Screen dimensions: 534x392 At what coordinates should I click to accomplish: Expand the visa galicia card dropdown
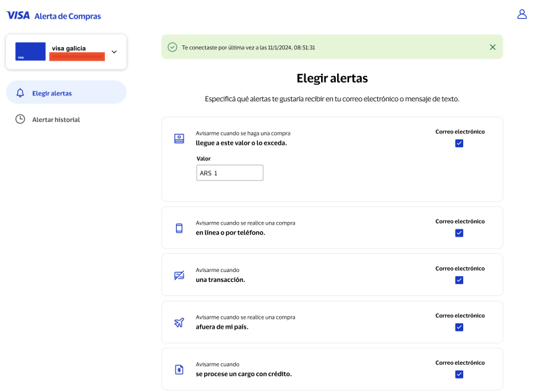(x=114, y=52)
